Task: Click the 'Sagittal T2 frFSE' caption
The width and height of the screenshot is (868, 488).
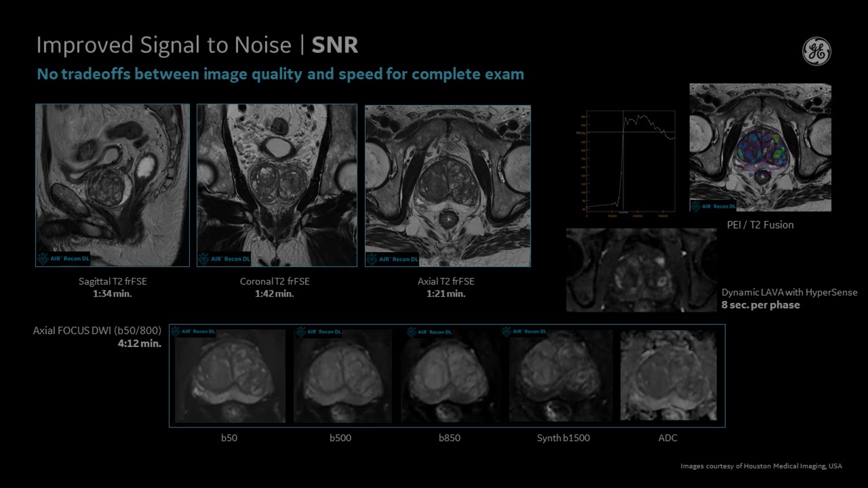Action: tap(113, 281)
